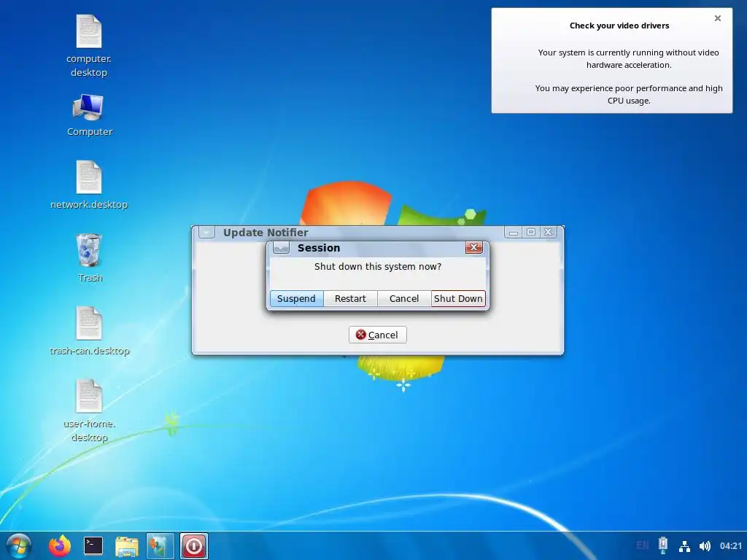Click the battery power tray icon
Image resolution: width=747 pixels, height=560 pixels.
(662, 545)
